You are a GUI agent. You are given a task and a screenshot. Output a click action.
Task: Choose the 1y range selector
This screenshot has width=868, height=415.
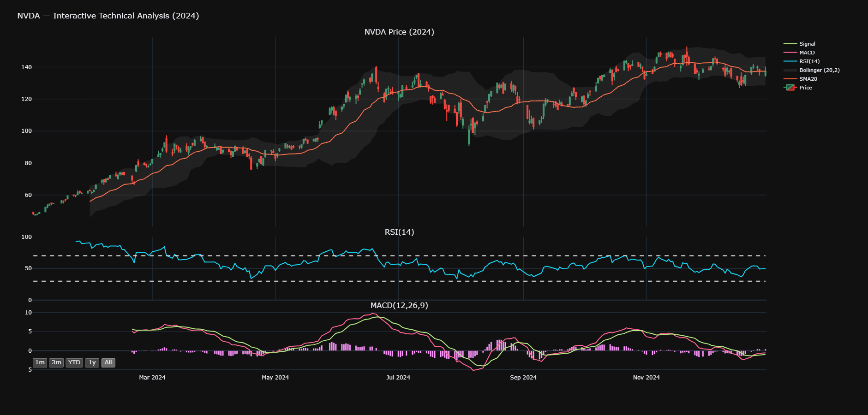point(92,362)
